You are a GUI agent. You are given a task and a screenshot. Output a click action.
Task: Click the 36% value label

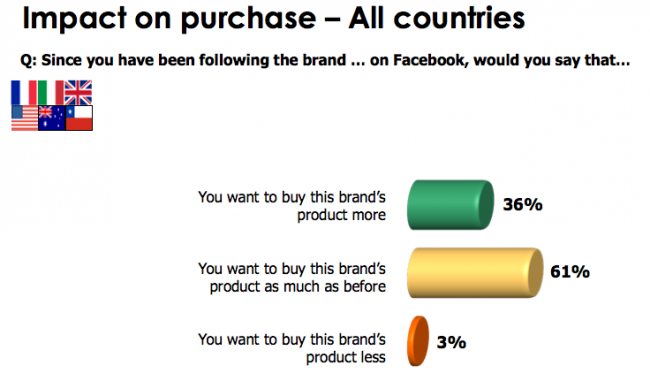(522, 204)
